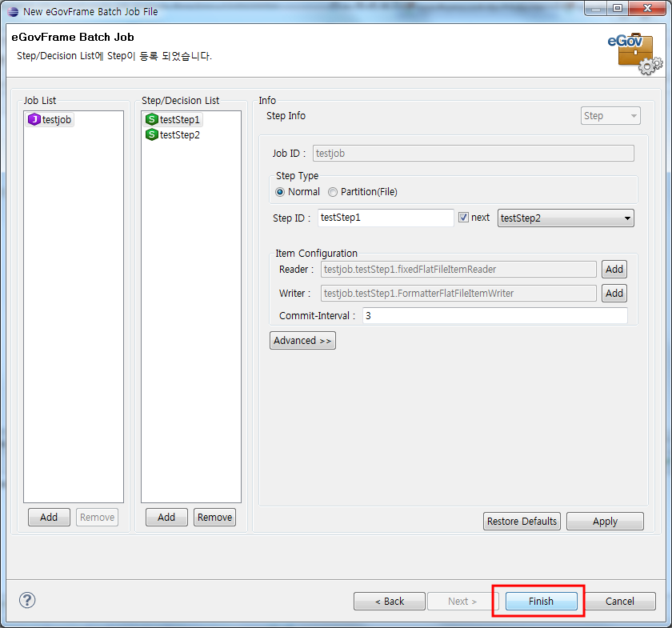Select the Partition(File) radio button
The width and height of the screenshot is (672, 628).
coord(333,192)
